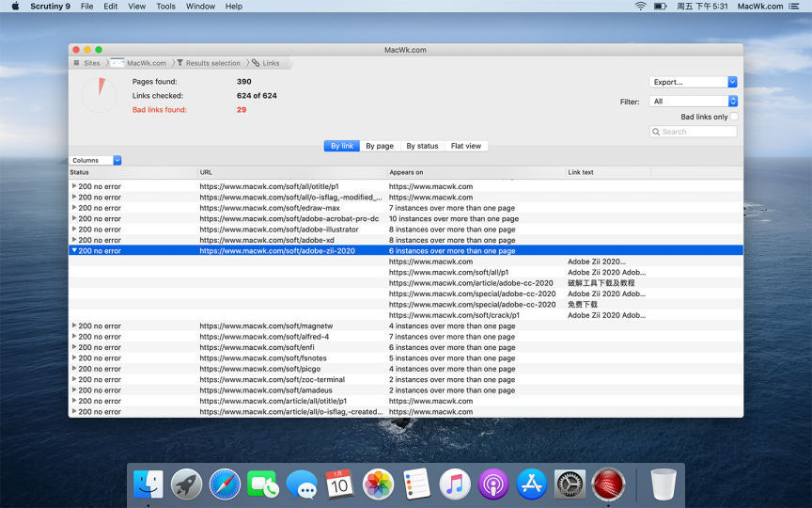Launch Safari from the dock

click(226, 484)
